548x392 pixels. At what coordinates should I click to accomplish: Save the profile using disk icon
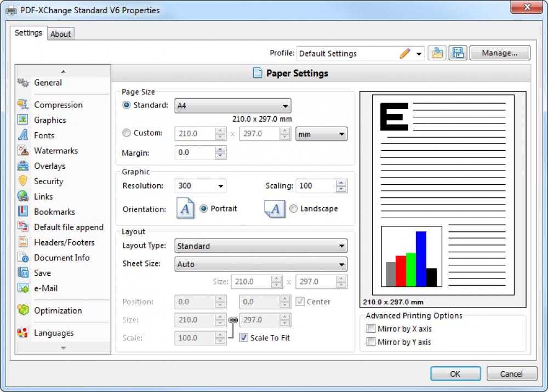click(458, 53)
